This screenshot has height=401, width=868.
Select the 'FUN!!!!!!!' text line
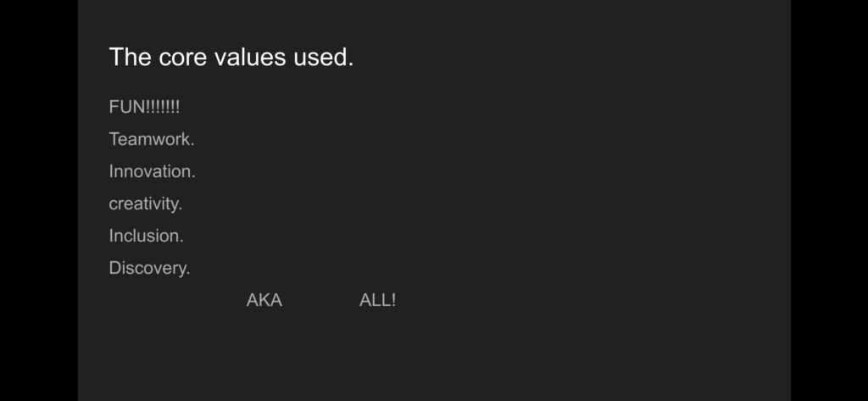click(144, 107)
